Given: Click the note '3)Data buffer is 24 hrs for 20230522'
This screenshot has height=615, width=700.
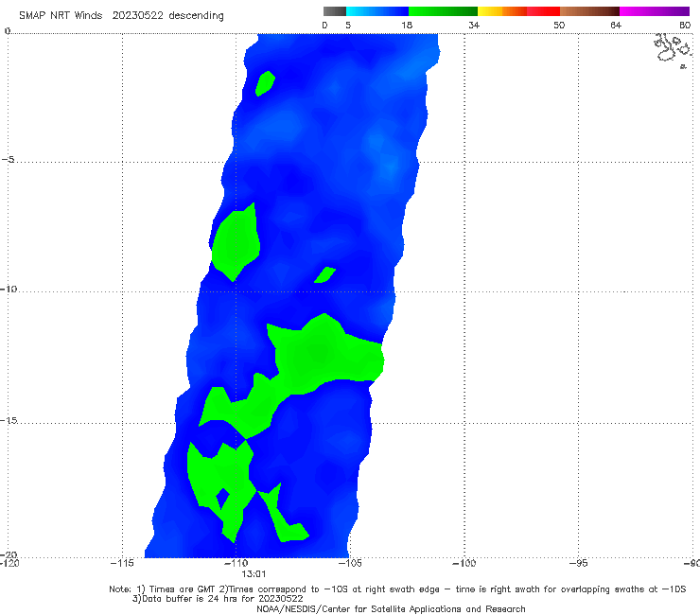Looking at the screenshot, I should [218, 599].
